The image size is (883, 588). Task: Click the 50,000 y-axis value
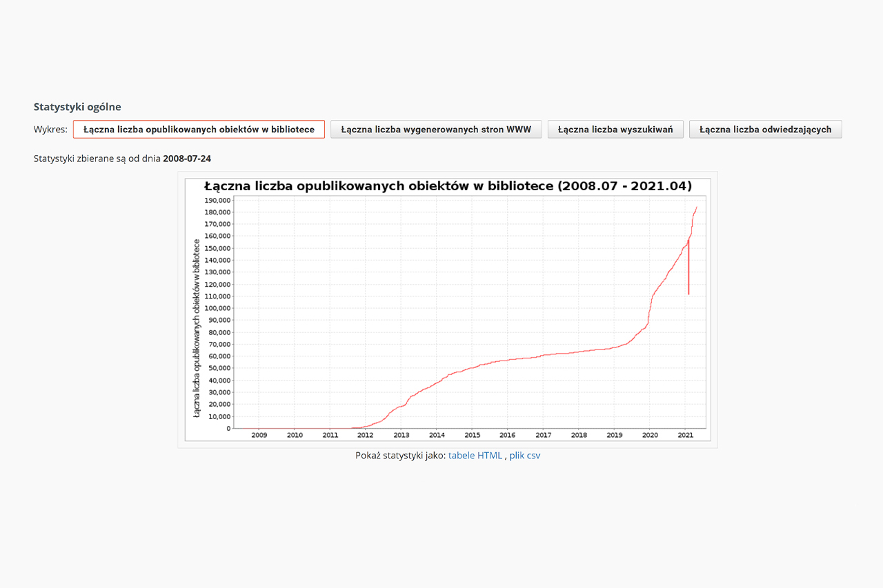219,368
